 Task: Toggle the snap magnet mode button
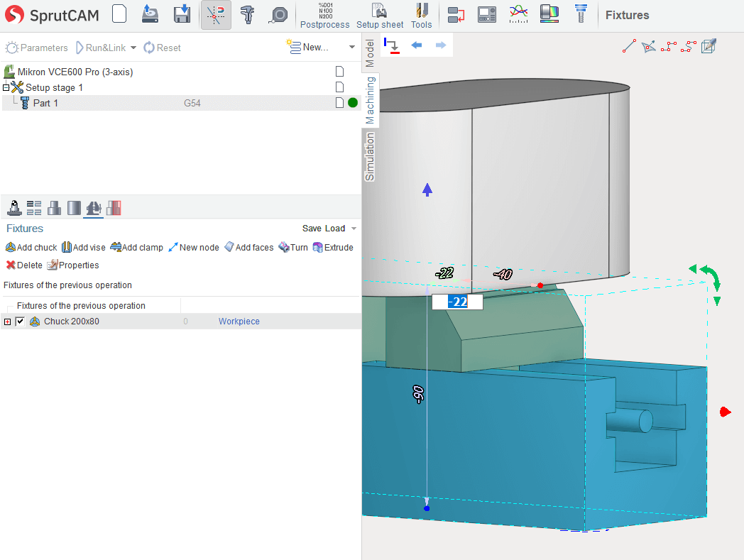(216, 14)
